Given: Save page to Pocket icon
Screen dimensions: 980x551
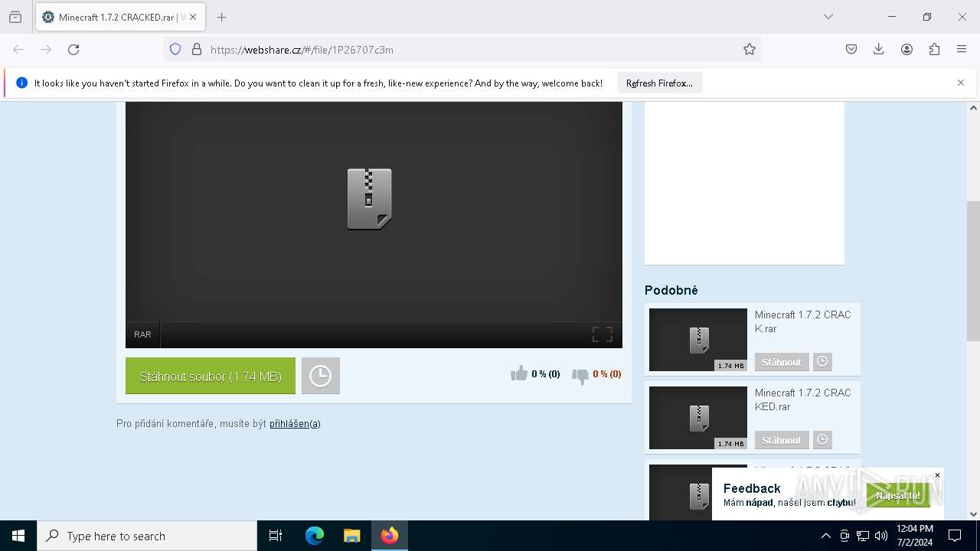Looking at the screenshot, I should (851, 50).
